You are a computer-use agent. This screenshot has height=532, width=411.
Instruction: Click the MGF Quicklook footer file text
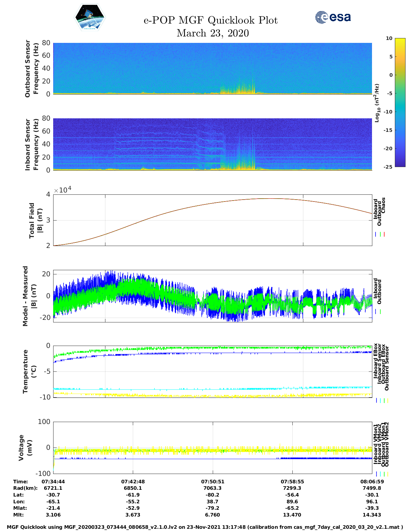[x=205, y=527]
